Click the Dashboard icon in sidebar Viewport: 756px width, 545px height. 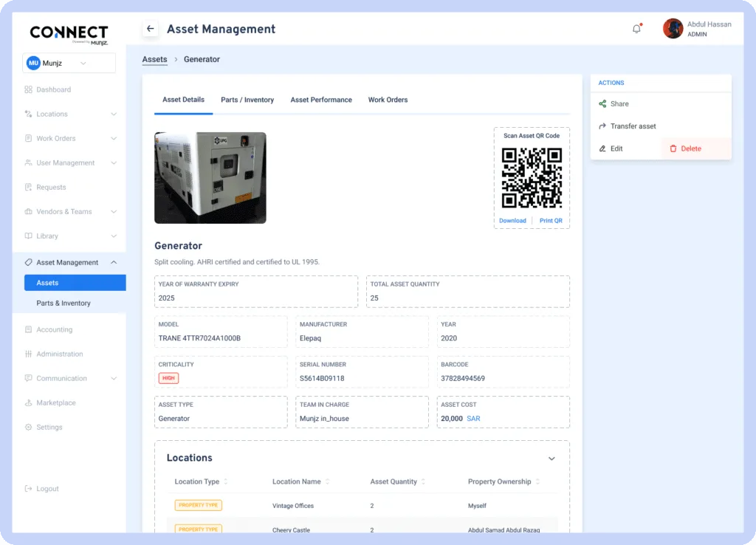coord(28,89)
